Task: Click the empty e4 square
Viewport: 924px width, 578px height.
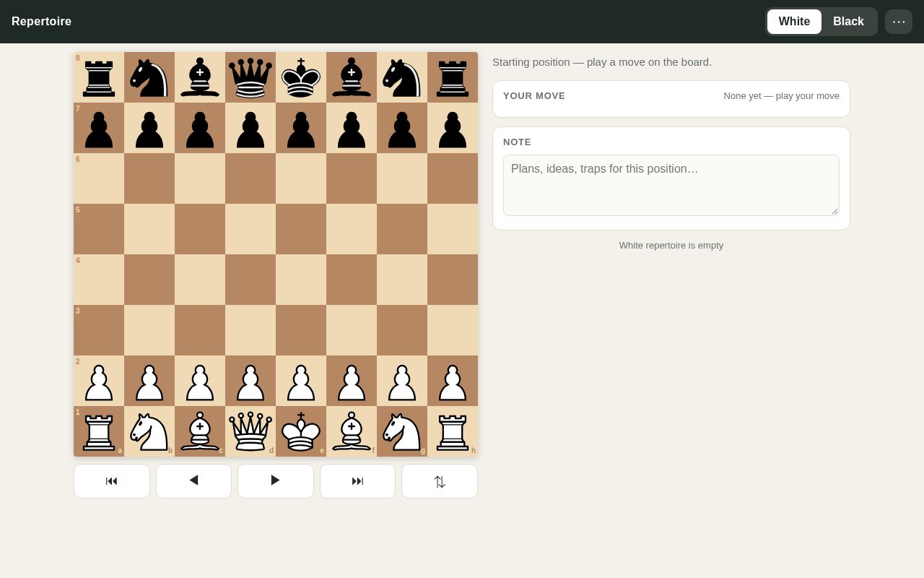Action: (x=301, y=280)
